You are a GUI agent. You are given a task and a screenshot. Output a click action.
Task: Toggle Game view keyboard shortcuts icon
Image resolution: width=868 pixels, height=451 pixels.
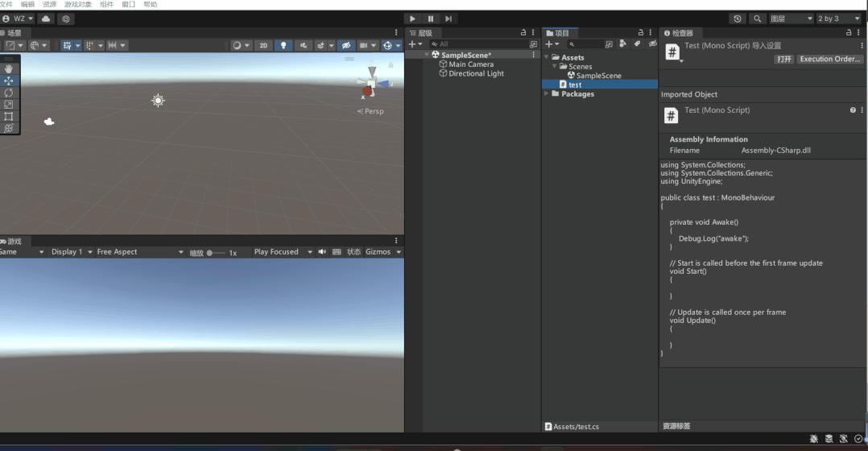click(x=337, y=252)
